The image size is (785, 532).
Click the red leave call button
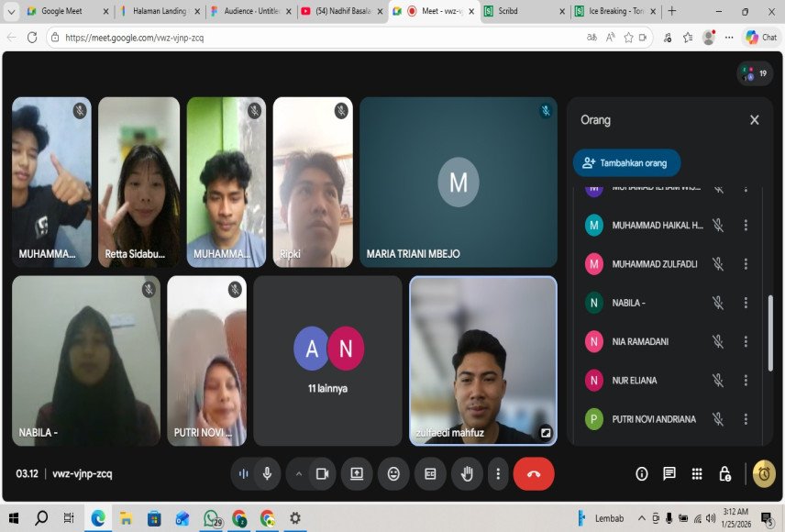534,473
